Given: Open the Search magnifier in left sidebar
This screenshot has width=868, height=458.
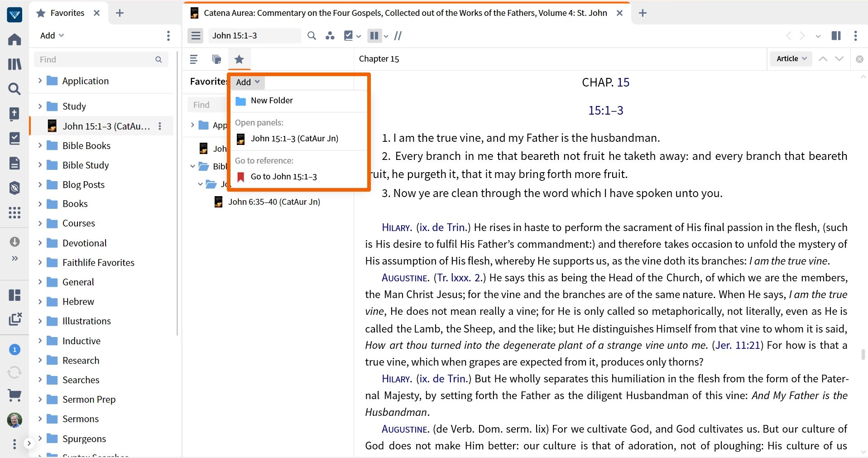Looking at the screenshot, I should tap(14, 89).
